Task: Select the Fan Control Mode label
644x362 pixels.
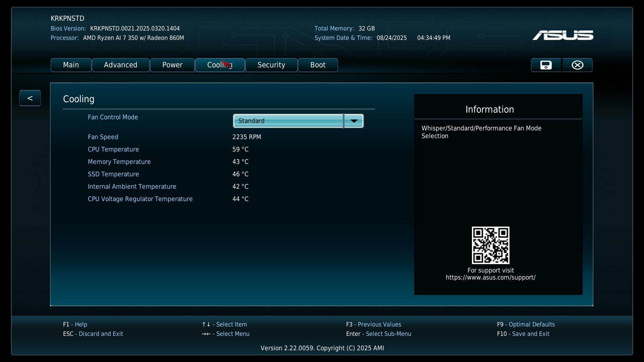Action: (x=113, y=117)
